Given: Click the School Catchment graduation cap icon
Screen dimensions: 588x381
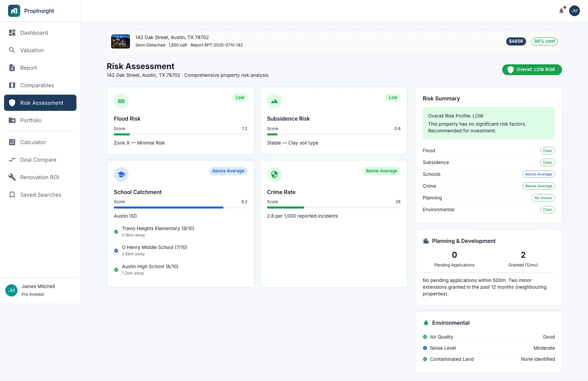Looking at the screenshot, I should (121, 174).
